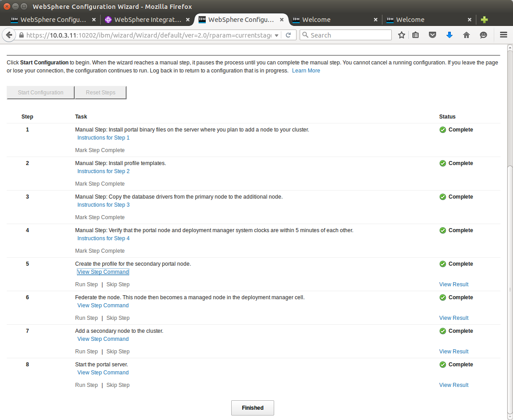View Result for step 6
Screen dimensions: 513x420
[454, 318]
